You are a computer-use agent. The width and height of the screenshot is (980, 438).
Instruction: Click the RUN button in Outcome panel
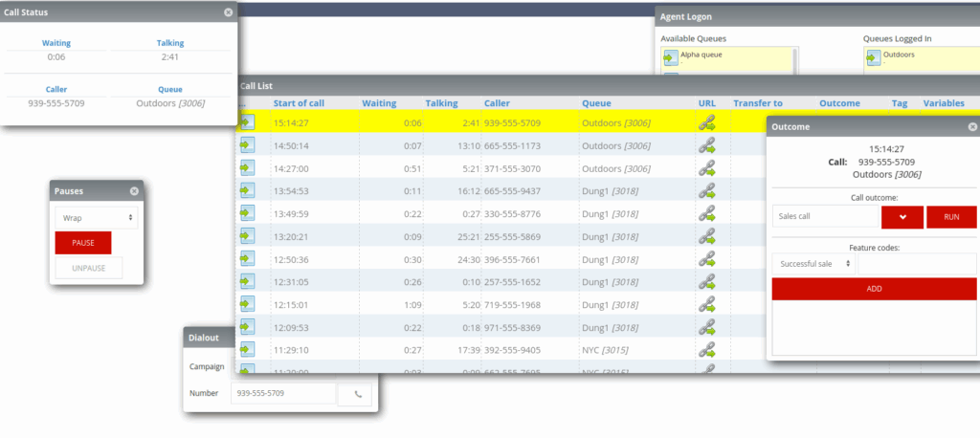pyautogui.click(x=951, y=217)
